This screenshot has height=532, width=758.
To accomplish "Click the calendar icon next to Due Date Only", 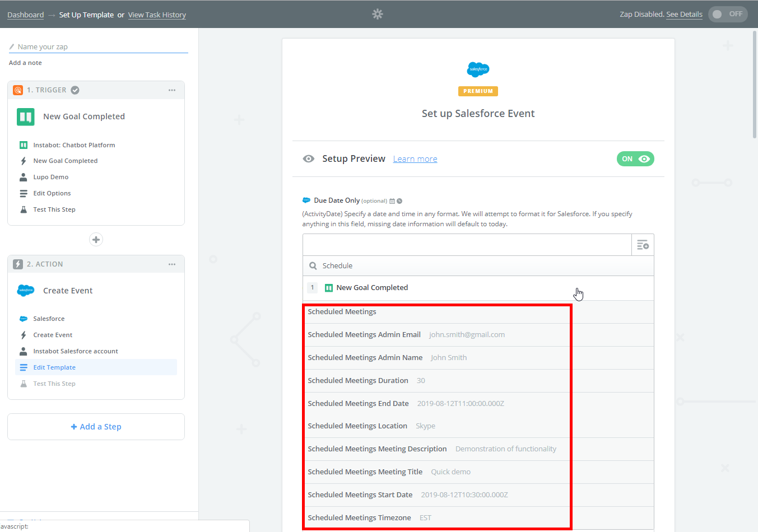I will [x=392, y=201].
